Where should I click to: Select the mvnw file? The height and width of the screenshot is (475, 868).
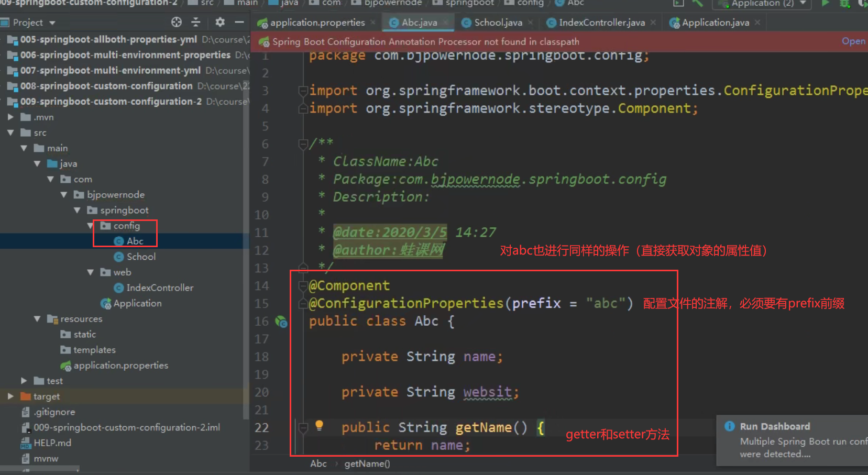(x=46, y=459)
